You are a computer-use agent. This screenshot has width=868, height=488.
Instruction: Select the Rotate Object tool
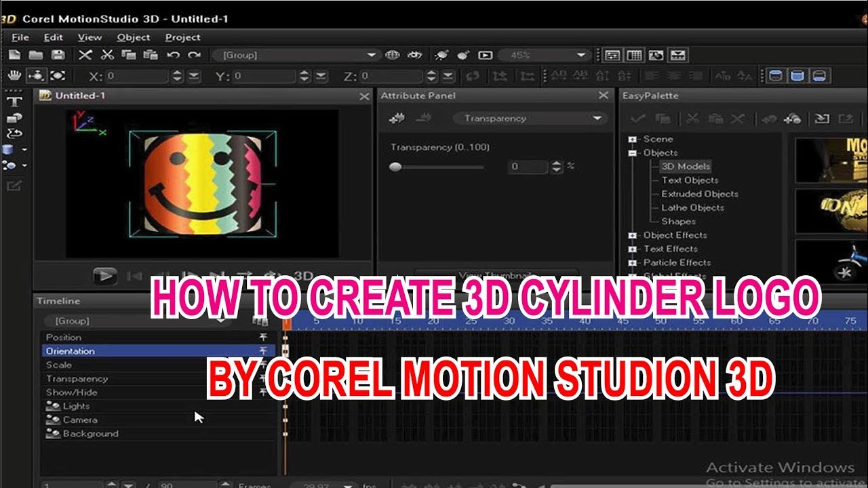point(36,76)
